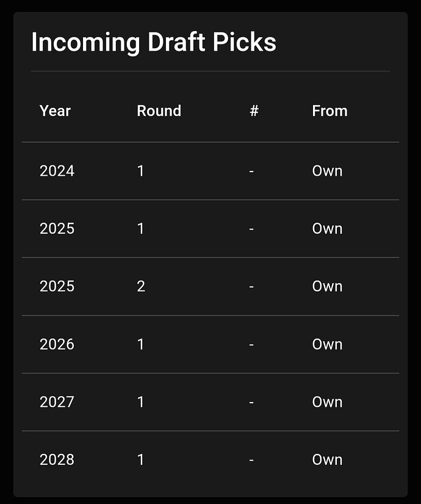
Task: Select the 2027 year cell
Action: (x=57, y=402)
